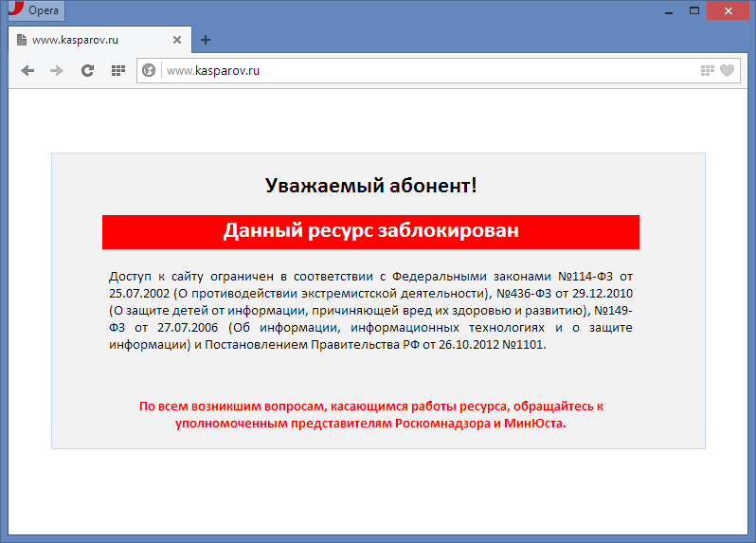Close the Opera window
Viewport: 756px width, 543px height.
click(x=728, y=10)
